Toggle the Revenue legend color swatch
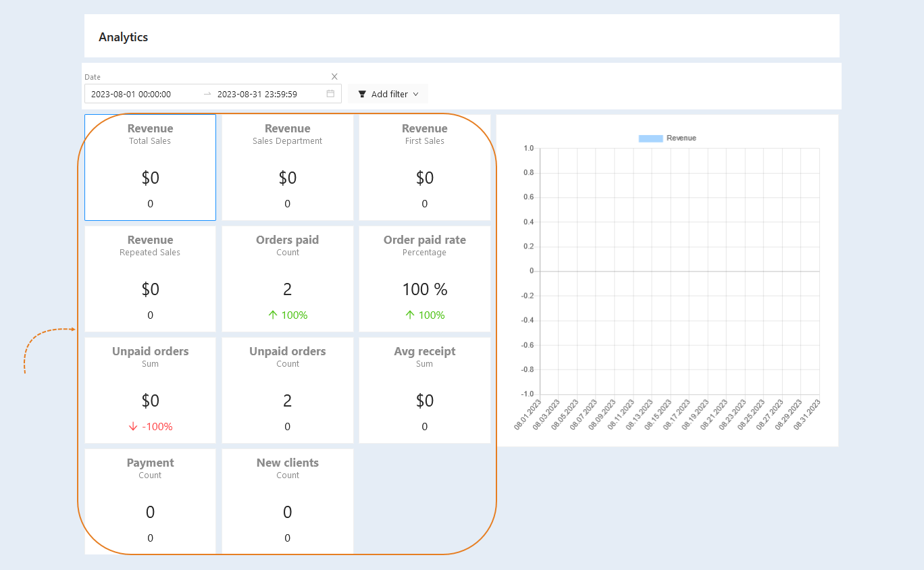This screenshot has height=570, width=924. pos(650,138)
